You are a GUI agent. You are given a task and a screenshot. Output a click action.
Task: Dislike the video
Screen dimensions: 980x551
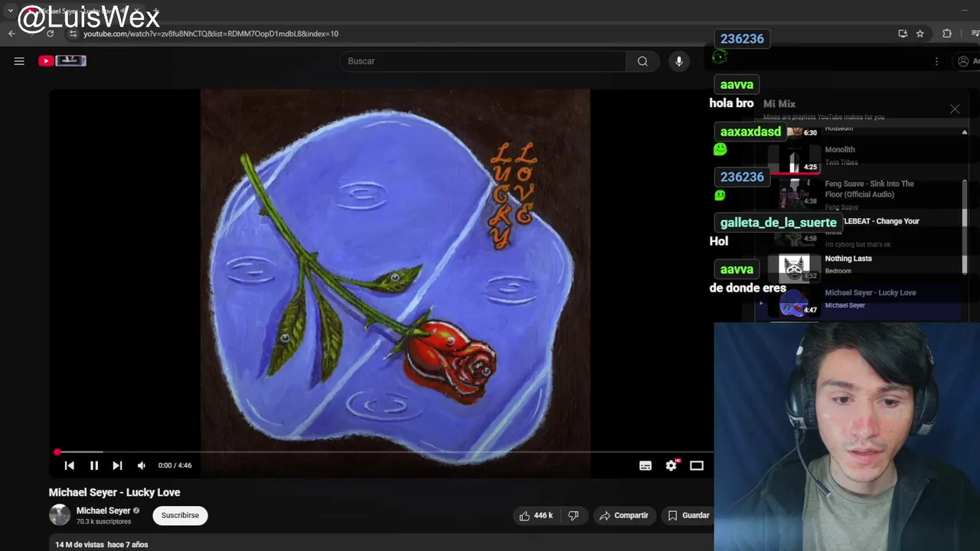tap(573, 516)
